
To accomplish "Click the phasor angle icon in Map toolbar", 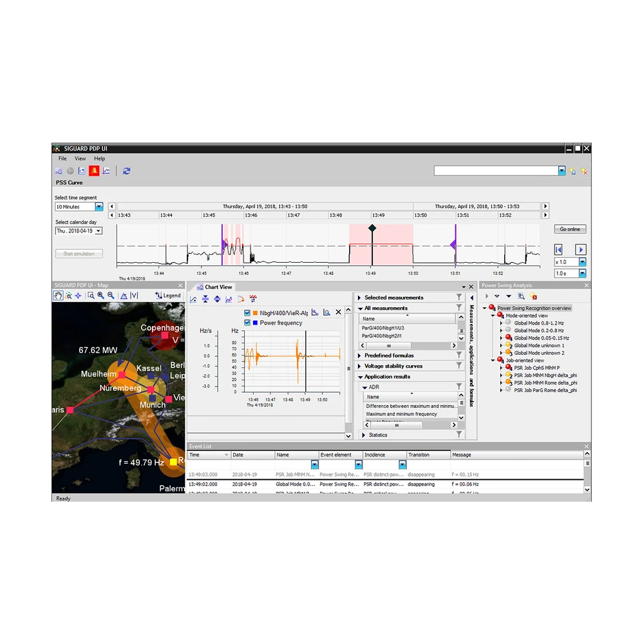I will coord(124,296).
